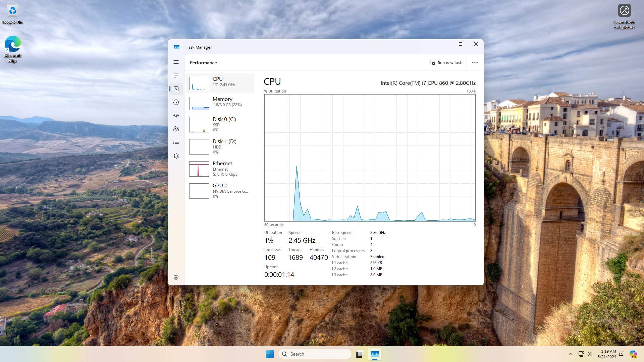Screen dimensions: 644x362
Task: Open the Processes page icon
Action: [x=176, y=75]
